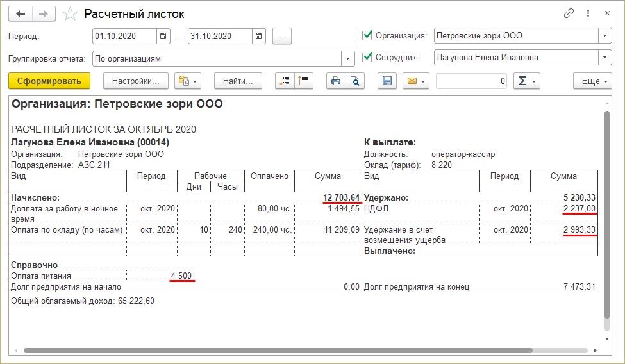The height and width of the screenshot is (364, 625).
Task: Open calendar for period start date
Action: [163, 36]
